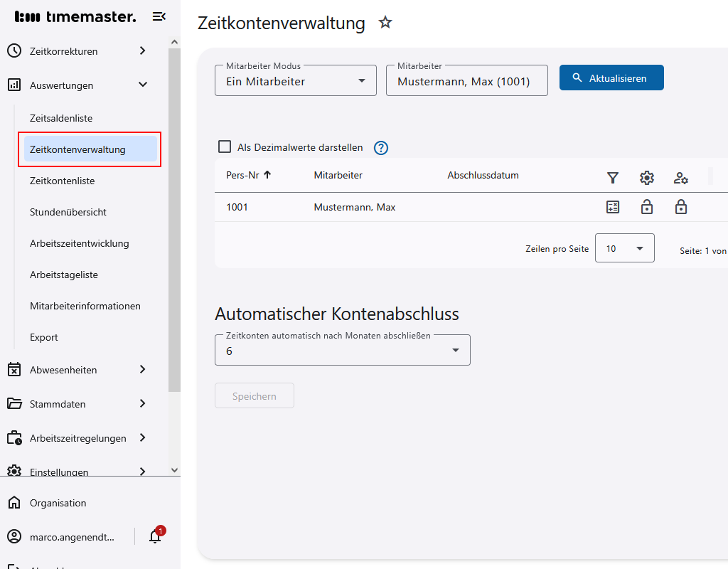This screenshot has width=728, height=569.
Task: Open the column settings gear in the table
Action: [x=646, y=176]
